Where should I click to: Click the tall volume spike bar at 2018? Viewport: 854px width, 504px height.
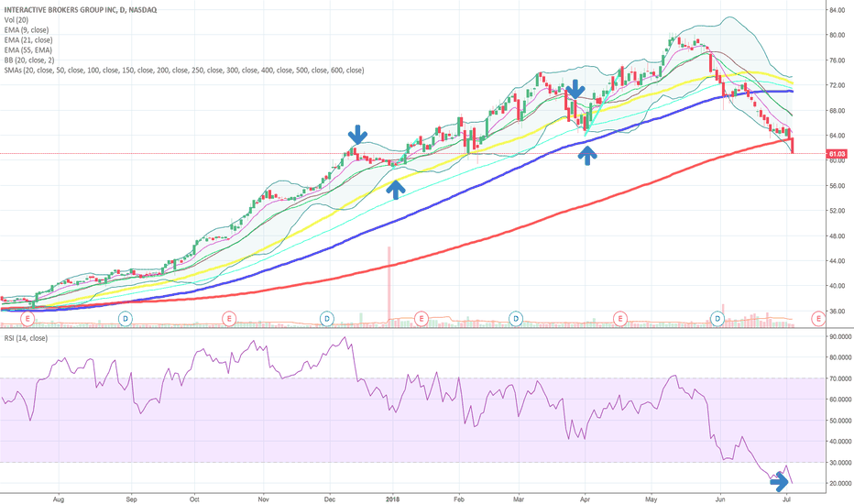(x=389, y=286)
